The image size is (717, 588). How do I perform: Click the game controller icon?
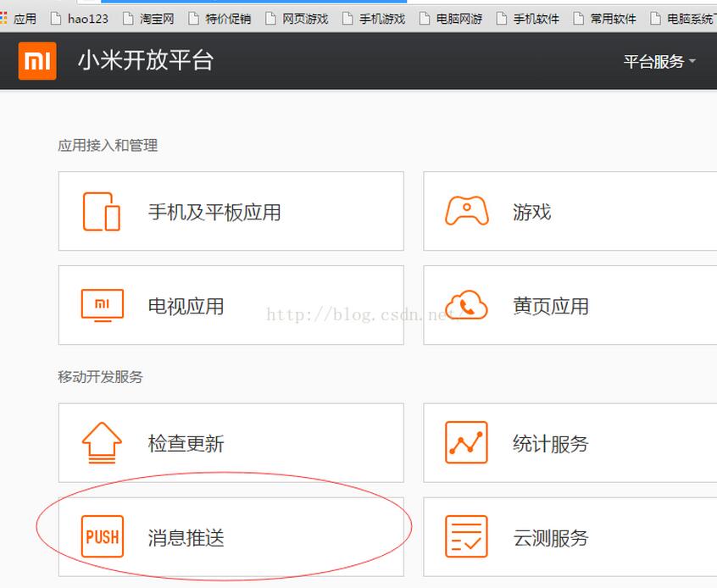[466, 210]
